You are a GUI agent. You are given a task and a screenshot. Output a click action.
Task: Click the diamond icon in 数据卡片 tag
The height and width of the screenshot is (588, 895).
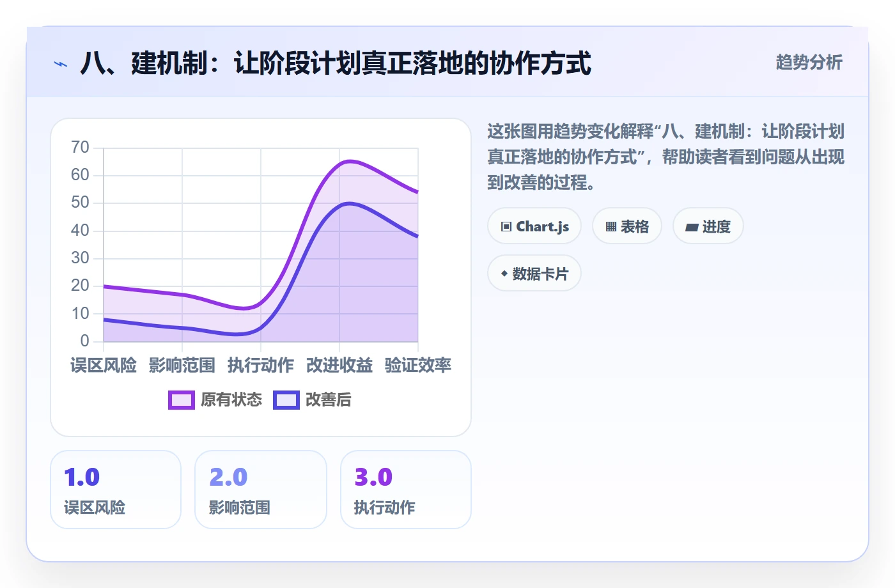504,274
